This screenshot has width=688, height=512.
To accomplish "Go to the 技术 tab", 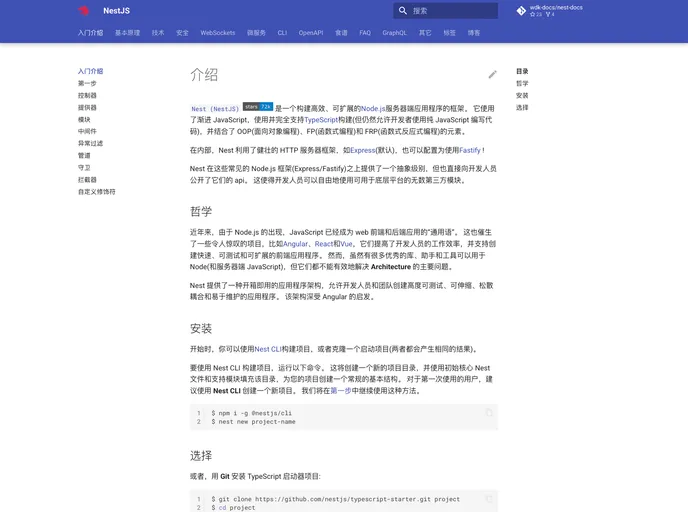I will click(x=158, y=33).
